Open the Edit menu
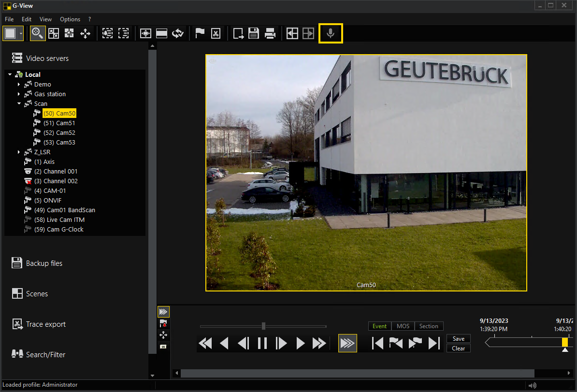Screen dimensions: 577x392 tap(27, 19)
